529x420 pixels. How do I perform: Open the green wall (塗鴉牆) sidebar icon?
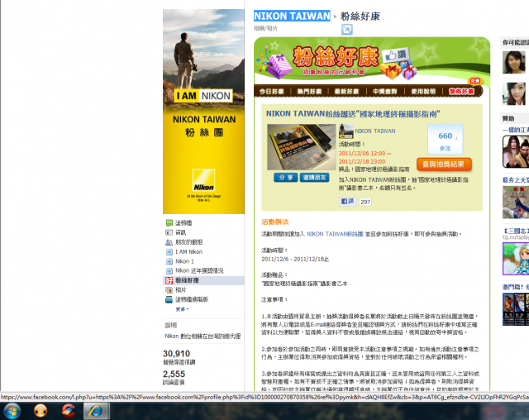[169, 222]
